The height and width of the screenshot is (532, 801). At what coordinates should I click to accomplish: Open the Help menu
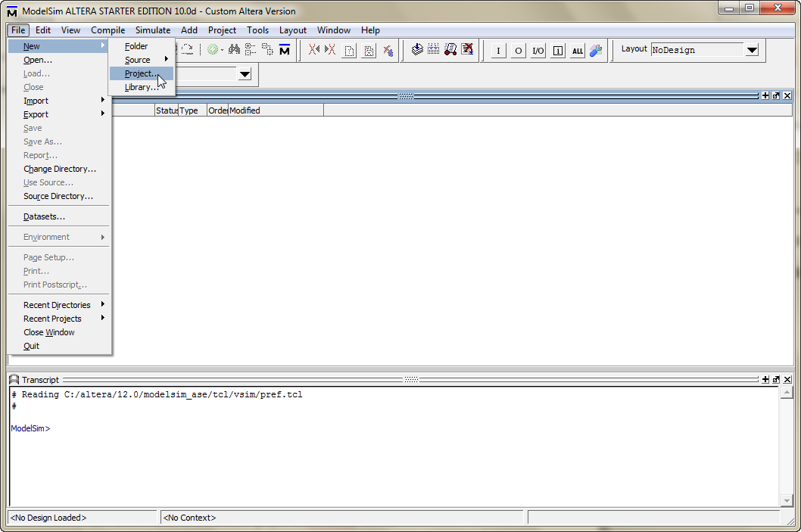pyautogui.click(x=370, y=30)
